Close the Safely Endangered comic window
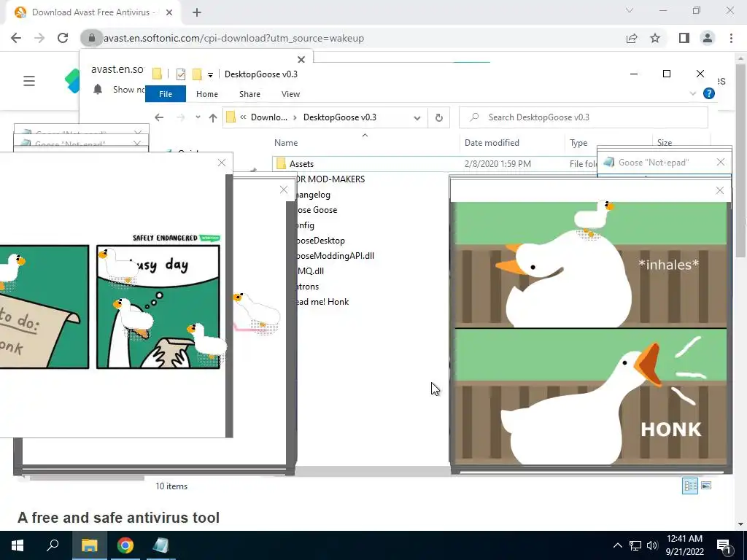This screenshot has height=560, width=747. [x=222, y=163]
